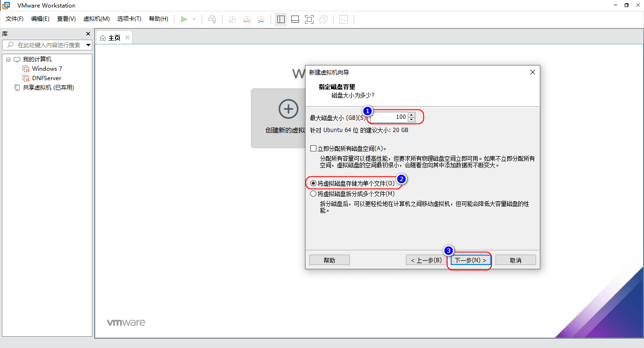This screenshot has height=348, width=644.
Task: Open the 查看(V) menu
Action: [66, 19]
